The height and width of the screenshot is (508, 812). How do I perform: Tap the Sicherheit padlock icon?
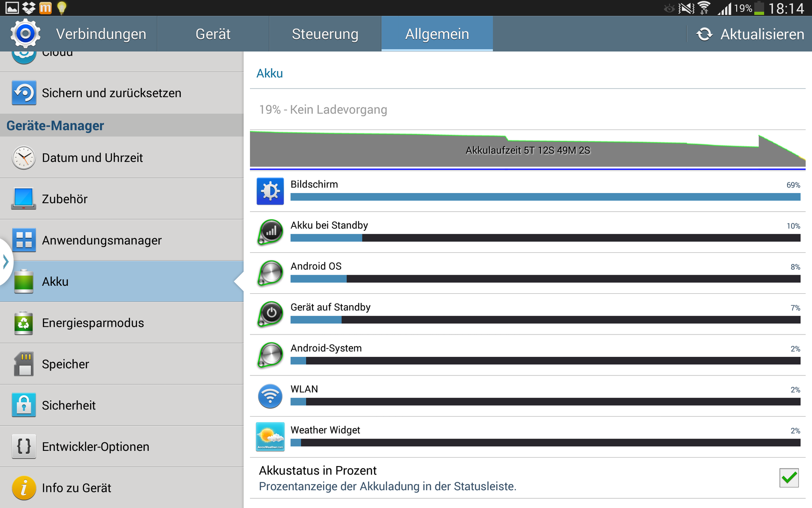coord(24,405)
